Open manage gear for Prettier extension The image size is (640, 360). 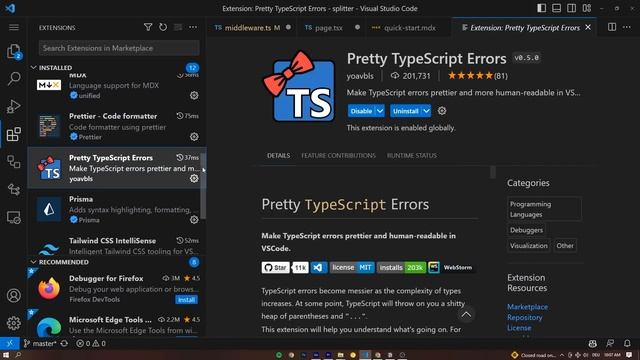[194, 136]
